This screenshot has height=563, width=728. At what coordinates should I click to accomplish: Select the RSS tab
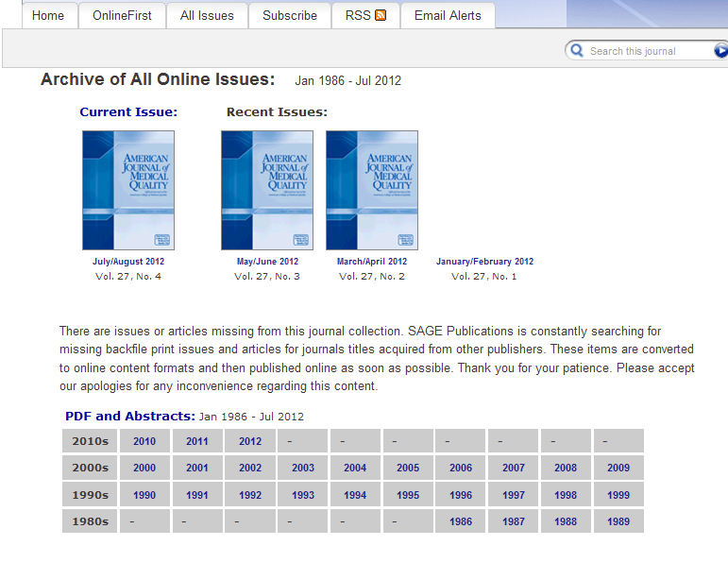click(x=365, y=15)
